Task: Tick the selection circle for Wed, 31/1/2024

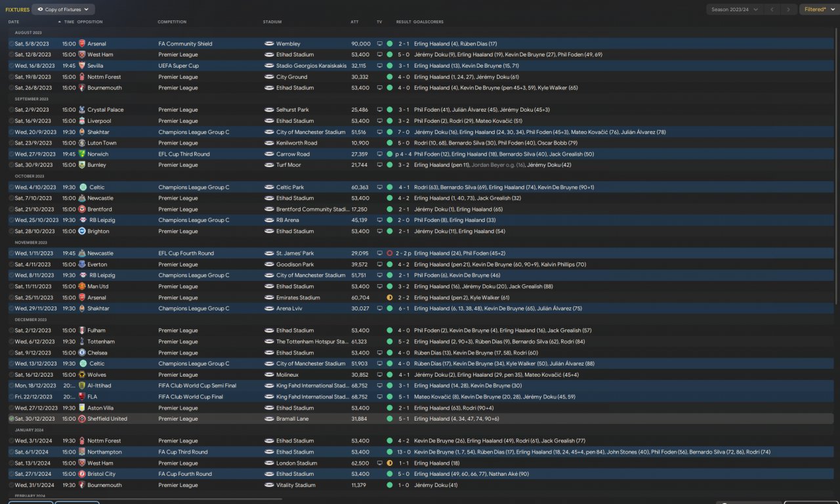Action: 11,485
